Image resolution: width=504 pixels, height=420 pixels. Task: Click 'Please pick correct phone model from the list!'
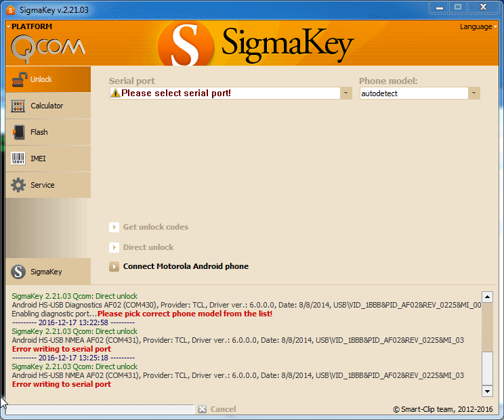[185, 314]
